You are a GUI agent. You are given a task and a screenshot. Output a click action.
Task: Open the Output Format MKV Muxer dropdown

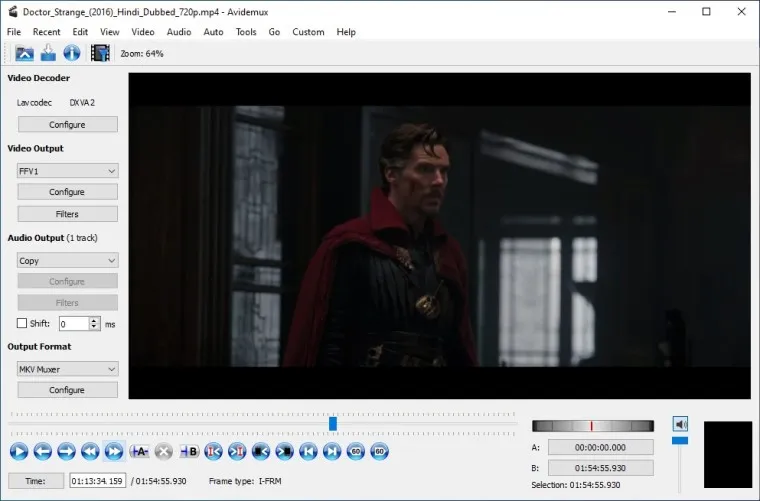point(67,369)
